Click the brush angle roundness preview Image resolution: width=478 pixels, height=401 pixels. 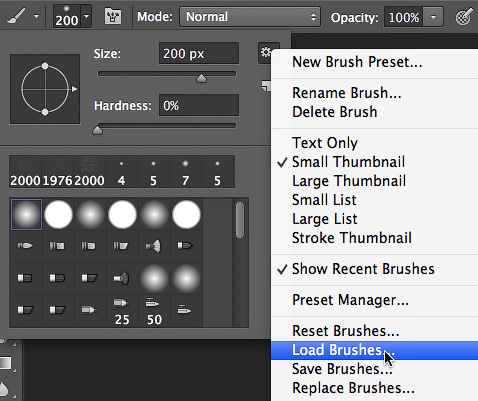pos(45,89)
